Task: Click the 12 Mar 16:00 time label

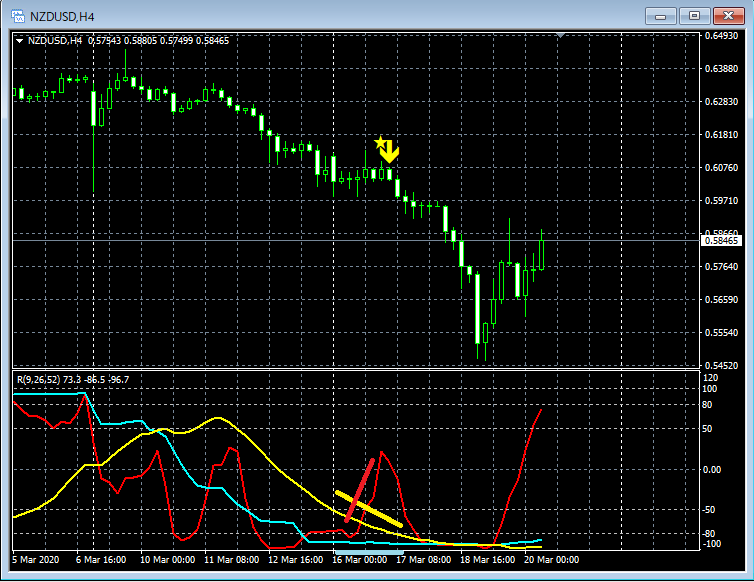Action: tap(295, 560)
